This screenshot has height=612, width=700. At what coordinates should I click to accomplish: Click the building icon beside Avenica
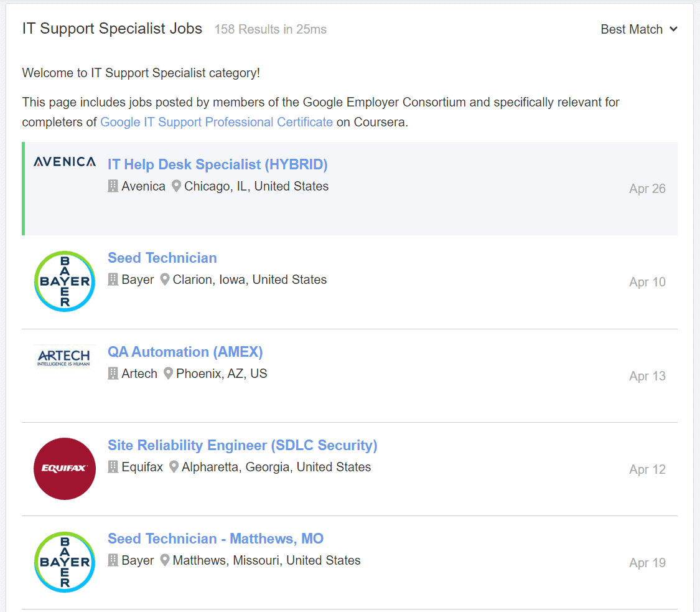(113, 186)
